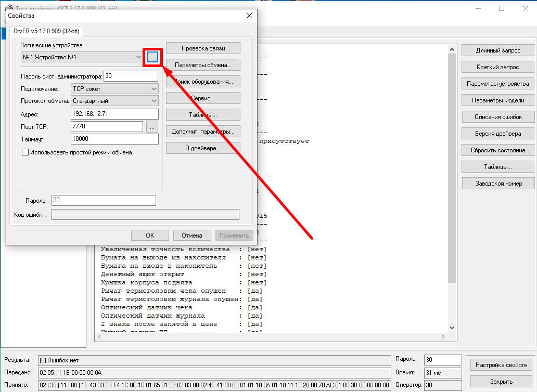Maximize the main window
Screen dimensions: 537x392
tap(502, 8)
